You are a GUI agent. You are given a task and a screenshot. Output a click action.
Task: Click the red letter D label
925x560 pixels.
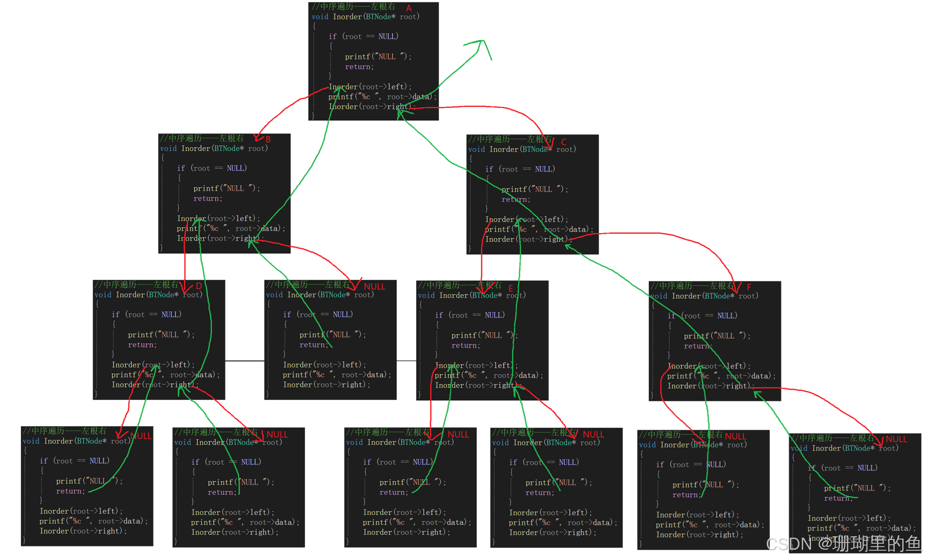(x=199, y=286)
